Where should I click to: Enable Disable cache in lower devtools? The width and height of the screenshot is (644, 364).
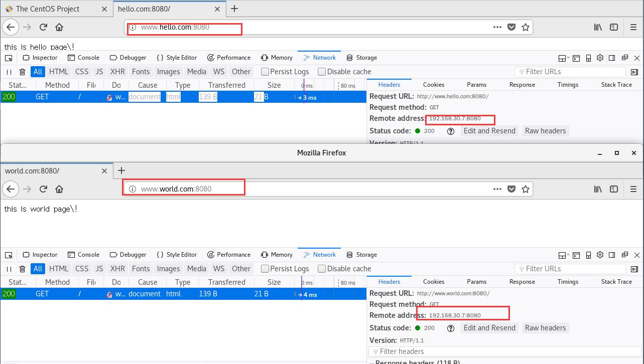pos(344,269)
